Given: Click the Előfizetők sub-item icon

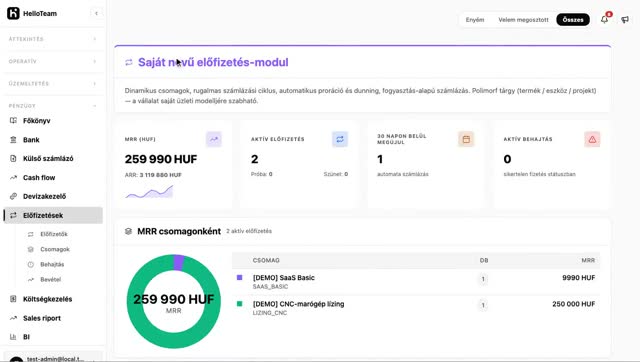Looking at the screenshot, I should 31,234.
